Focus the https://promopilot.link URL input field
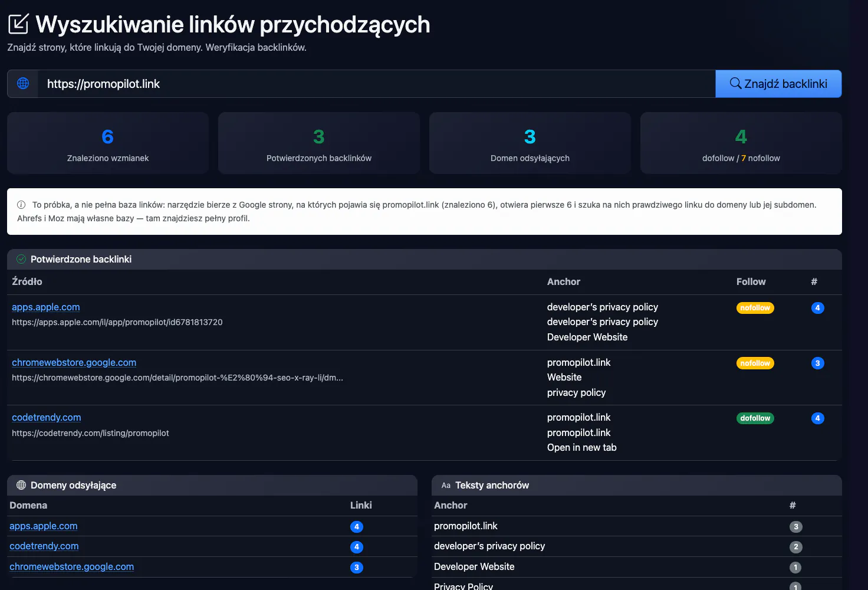 pyautogui.click(x=376, y=84)
